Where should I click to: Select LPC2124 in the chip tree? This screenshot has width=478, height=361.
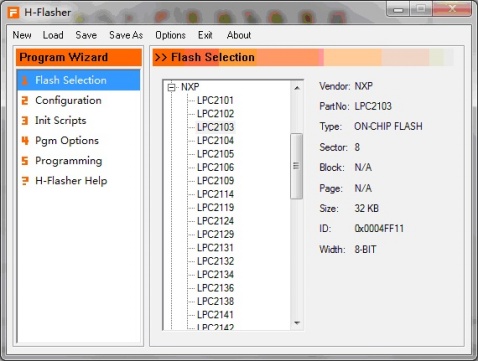click(x=215, y=221)
